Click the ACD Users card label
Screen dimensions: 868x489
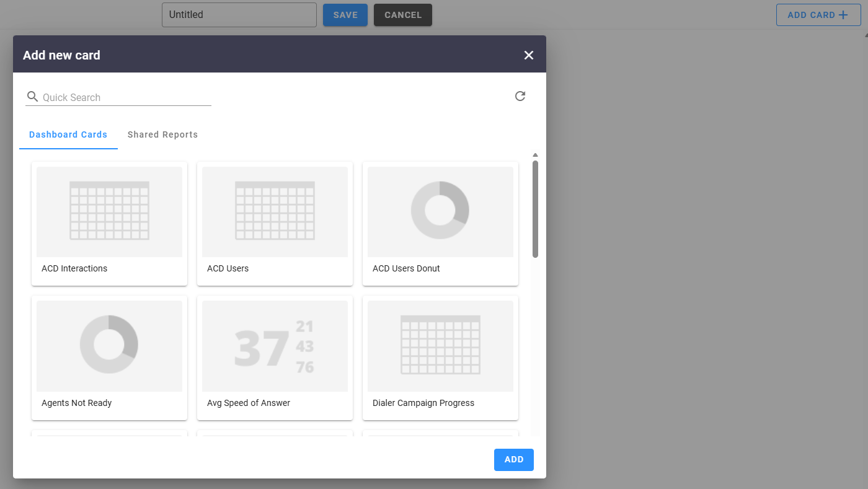(228, 268)
